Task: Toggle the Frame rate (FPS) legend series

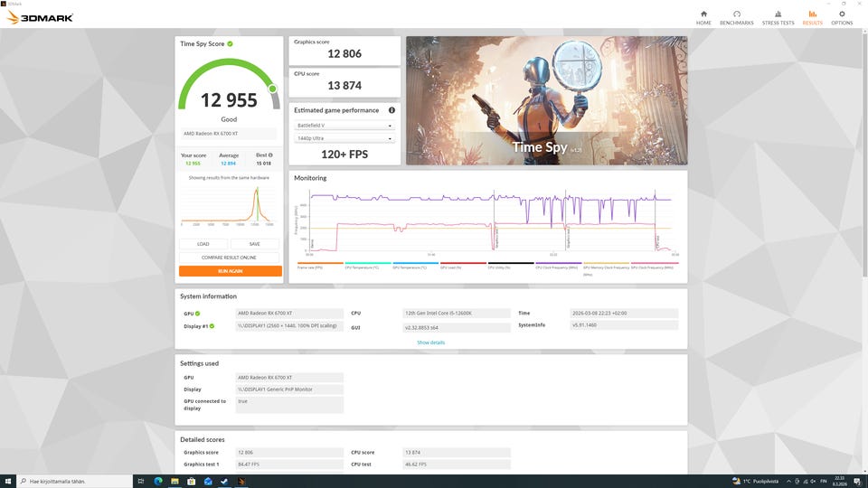Action: point(320,266)
